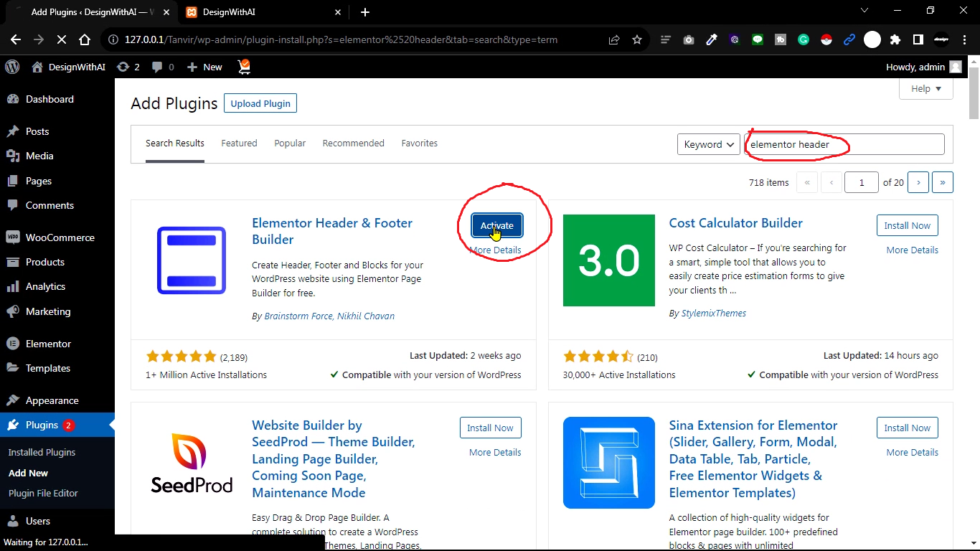Open the Keyword search type dropdown
The width and height of the screenshot is (980, 551).
point(708,143)
